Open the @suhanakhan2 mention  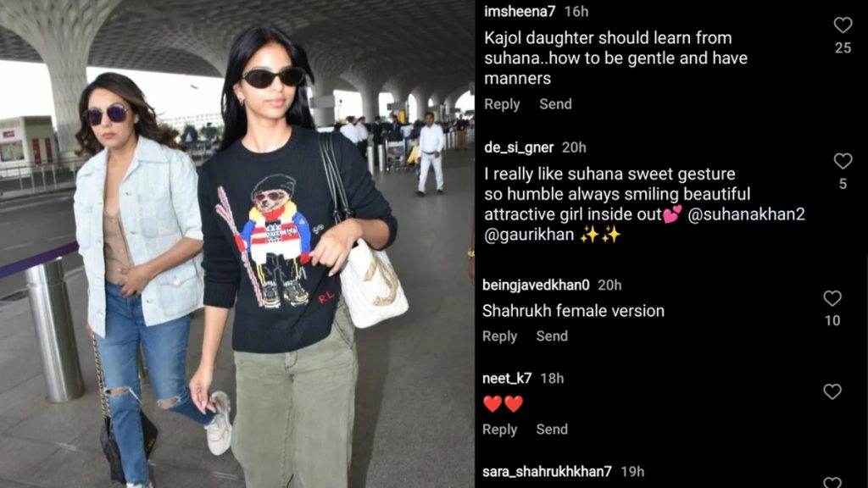coord(746,214)
